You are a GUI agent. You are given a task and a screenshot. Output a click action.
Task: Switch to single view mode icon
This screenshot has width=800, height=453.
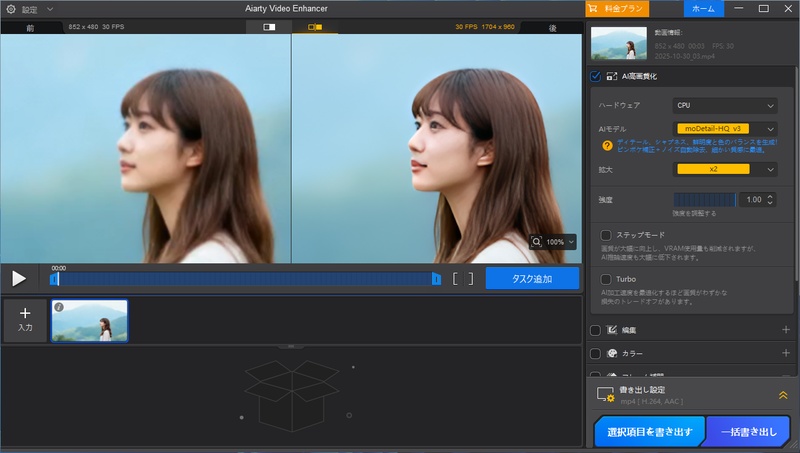(x=269, y=27)
